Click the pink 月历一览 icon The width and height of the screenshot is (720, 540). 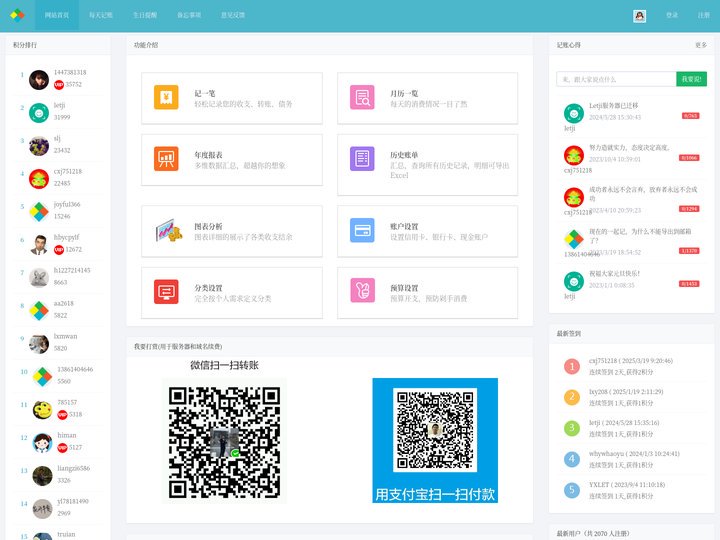362,97
